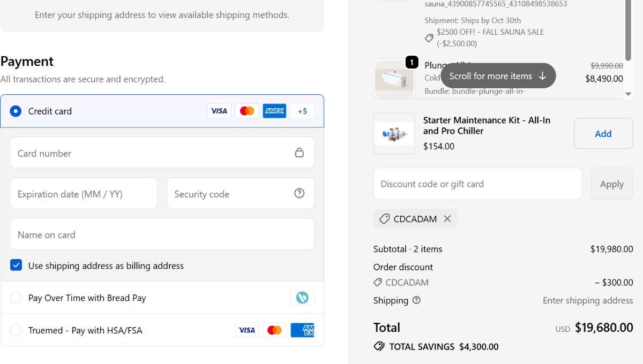Click Scroll for more items pill
This screenshot has height=364, width=643.
pyautogui.click(x=498, y=76)
